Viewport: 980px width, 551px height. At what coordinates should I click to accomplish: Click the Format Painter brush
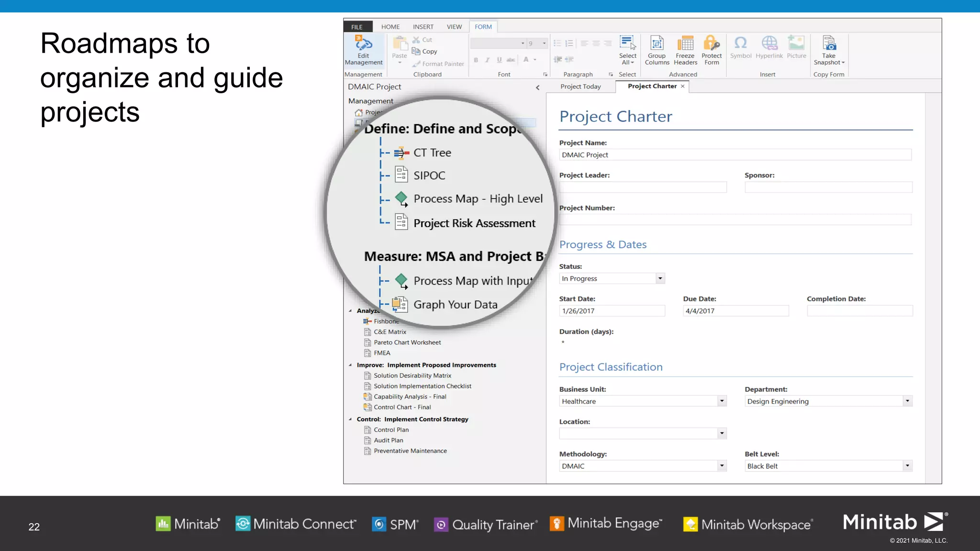coord(416,64)
